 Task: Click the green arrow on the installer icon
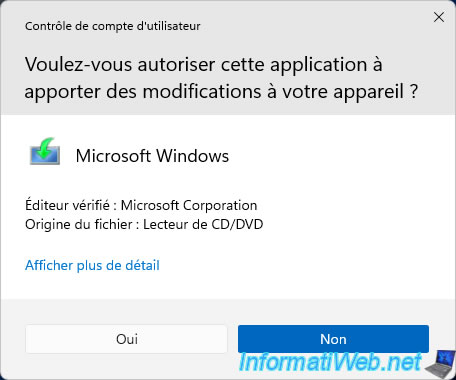tap(45, 147)
